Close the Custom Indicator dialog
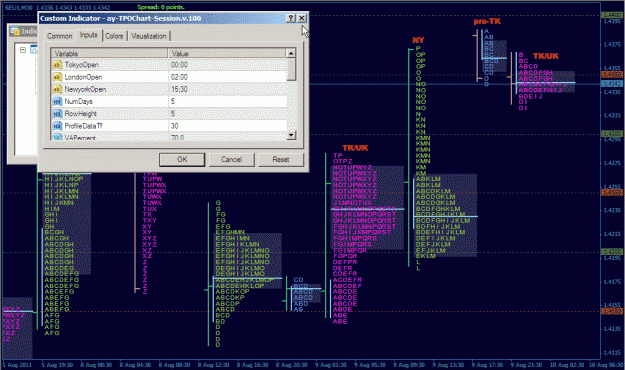The height and width of the screenshot is (370, 625). point(302,18)
